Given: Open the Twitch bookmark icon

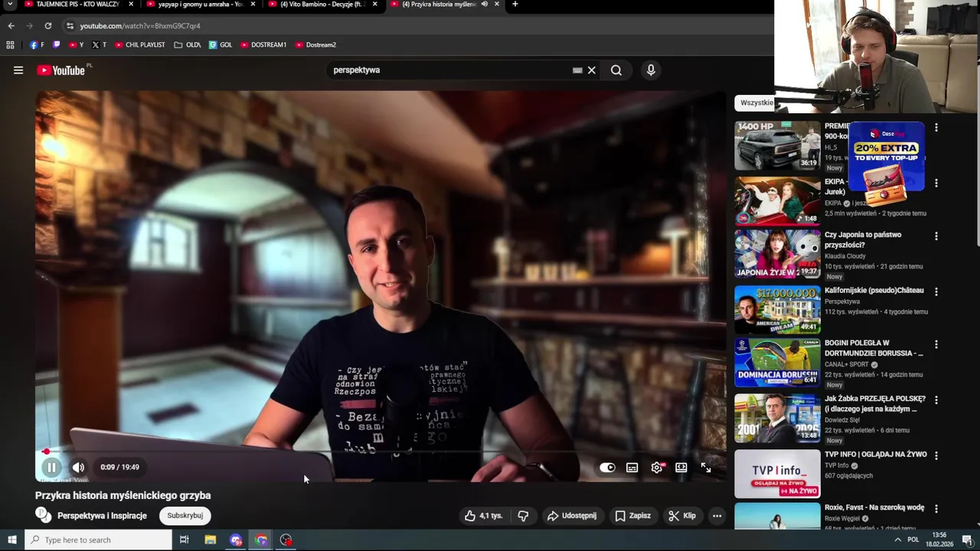Looking at the screenshot, I should point(56,45).
